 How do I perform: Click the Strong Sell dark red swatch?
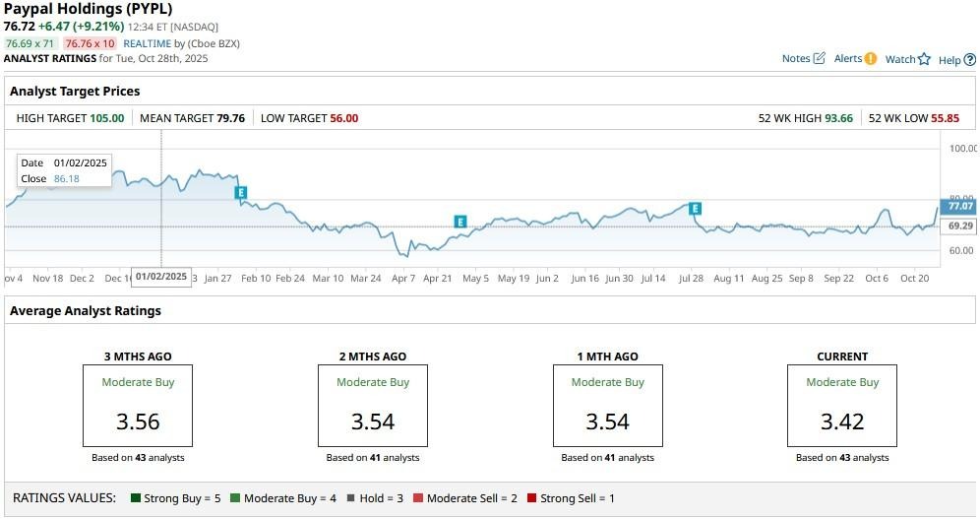coord(532,498)
